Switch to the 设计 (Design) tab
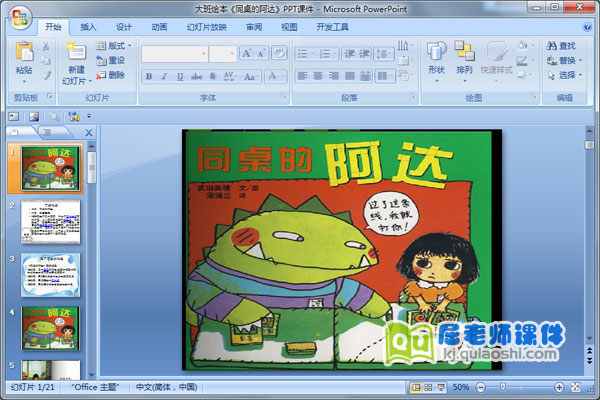Image resolution: width=600 pixels, height=400 pixels. pyautogui.click(x=124, y=27)
